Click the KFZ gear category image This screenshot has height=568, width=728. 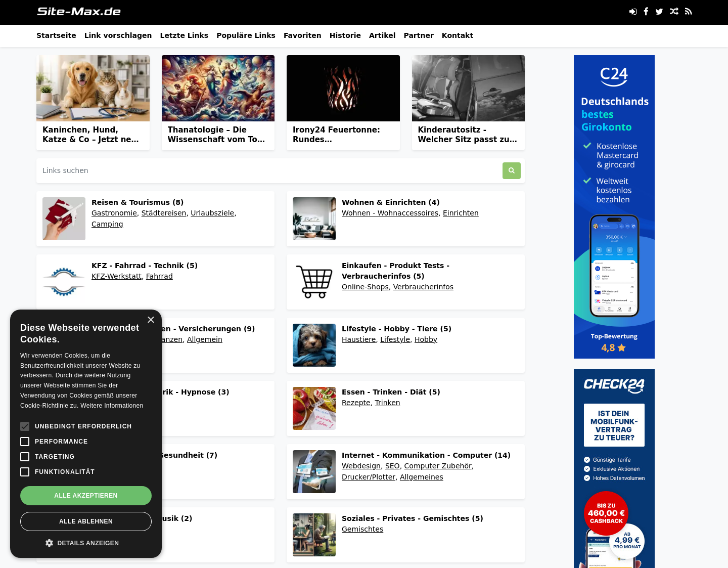(64, 282)
